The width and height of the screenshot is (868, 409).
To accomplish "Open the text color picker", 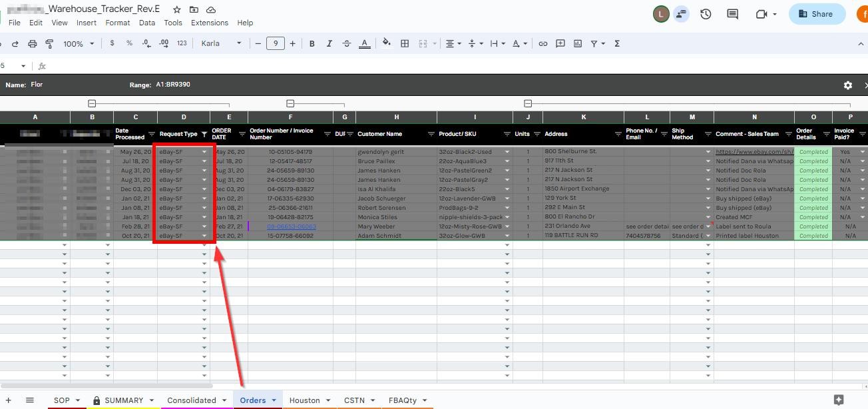I will point(364,43).
